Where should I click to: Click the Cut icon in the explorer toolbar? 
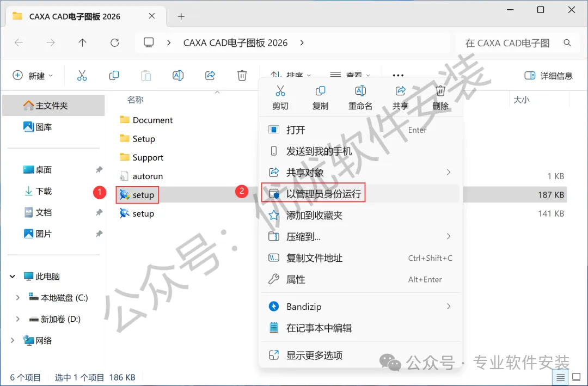[x=82, y=75]
